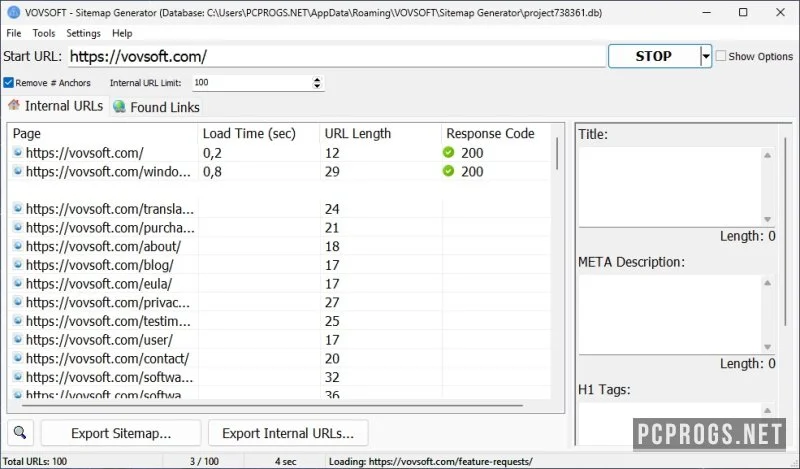Viewport: 800px width, 469px height.
Task: Click inside the META Description text box
Action: click(x=670, y=314)
